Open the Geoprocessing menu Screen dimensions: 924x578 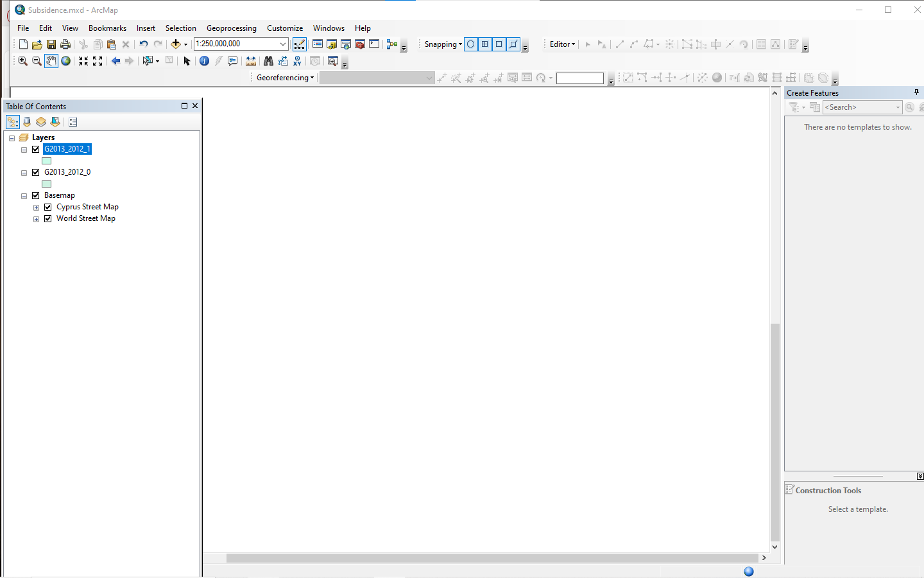232,28
